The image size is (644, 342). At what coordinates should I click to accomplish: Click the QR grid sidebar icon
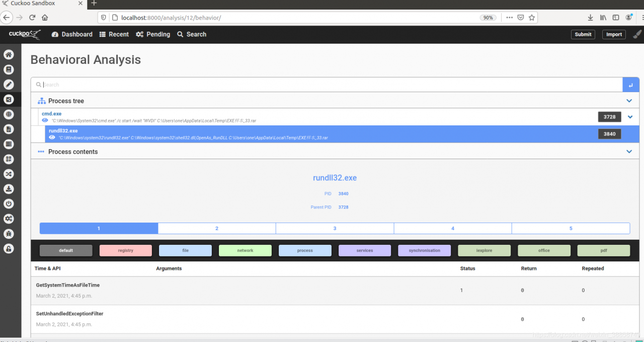[x=9, y=159]
